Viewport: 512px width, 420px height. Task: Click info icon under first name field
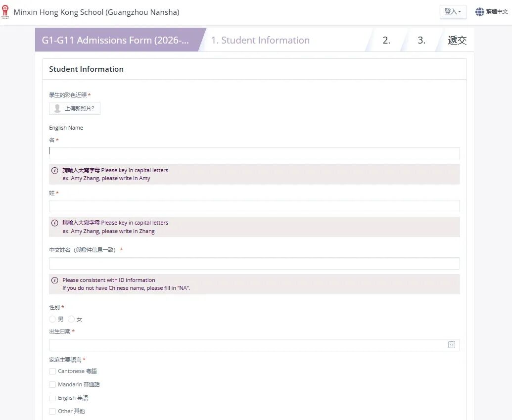[x=55, y=170]
